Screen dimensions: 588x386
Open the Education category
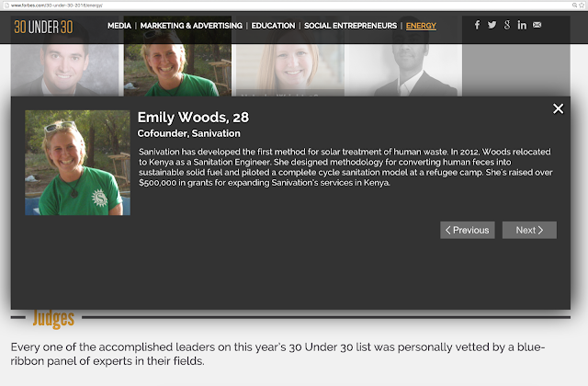(x=273, y=26)
